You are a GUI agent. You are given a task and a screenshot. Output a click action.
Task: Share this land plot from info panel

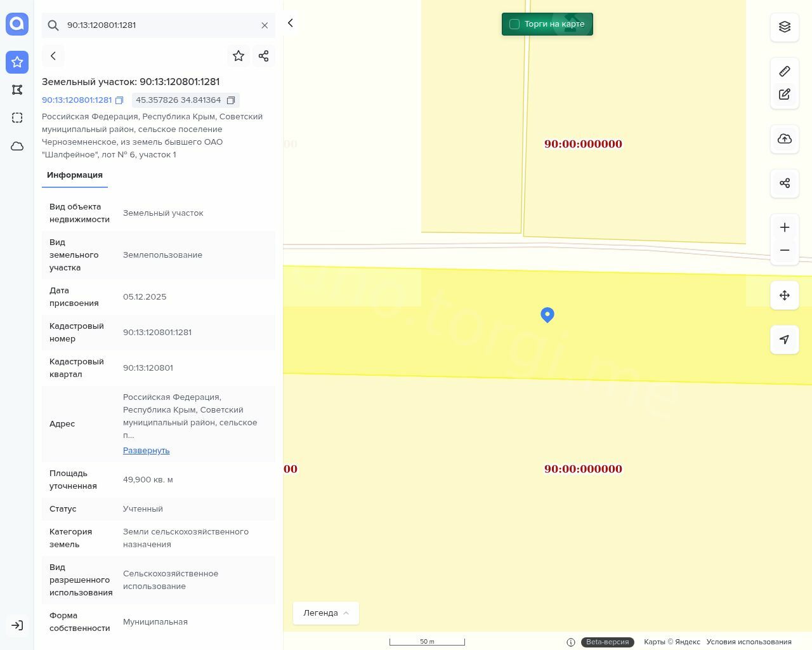pyautogui.click(x=264, y=56)
